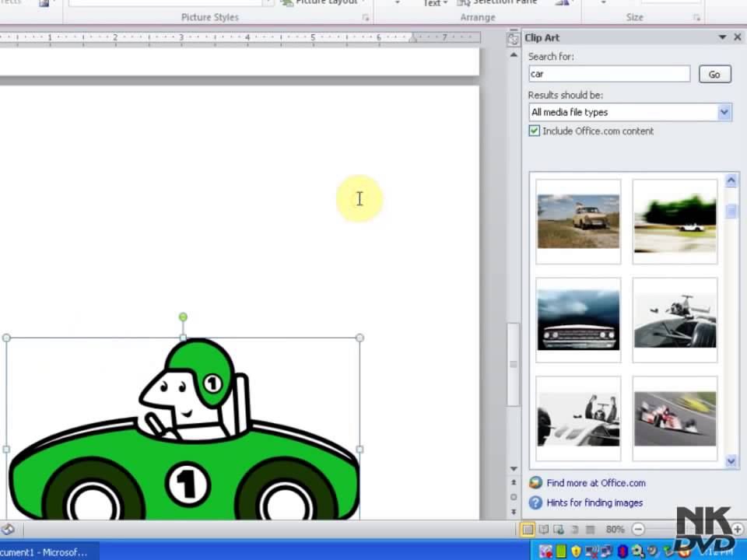Open the Wrap Text dropdown
The width and height of the screenshot is (747, 560).
click(x=435, y=3)
